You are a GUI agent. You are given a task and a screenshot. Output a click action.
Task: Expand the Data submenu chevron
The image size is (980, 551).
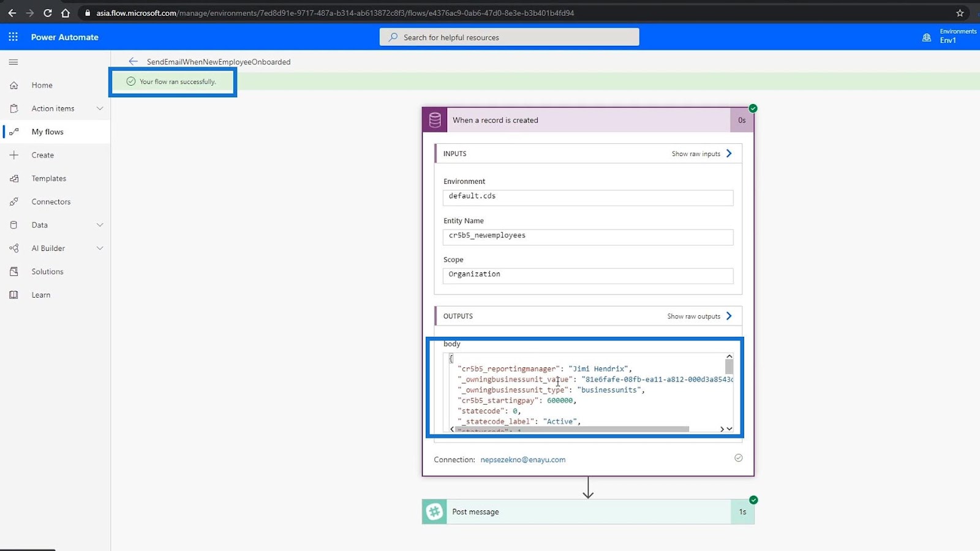[100, 225]
